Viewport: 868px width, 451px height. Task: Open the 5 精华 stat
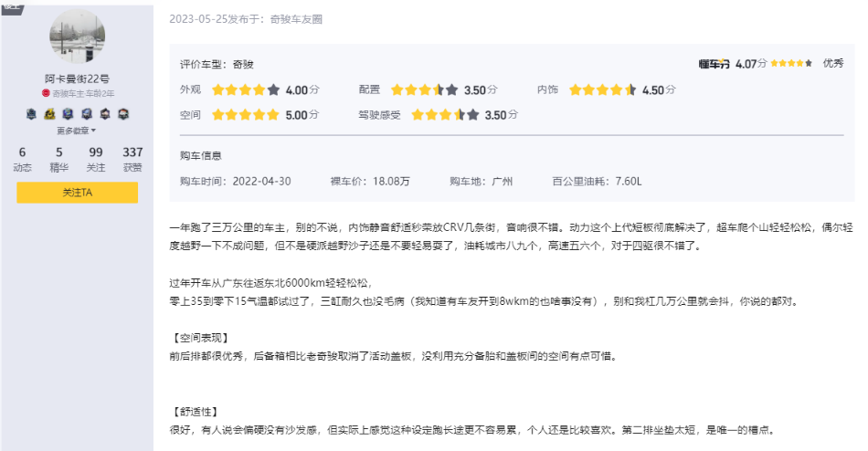pyautogui.click(x=58, y=159)
